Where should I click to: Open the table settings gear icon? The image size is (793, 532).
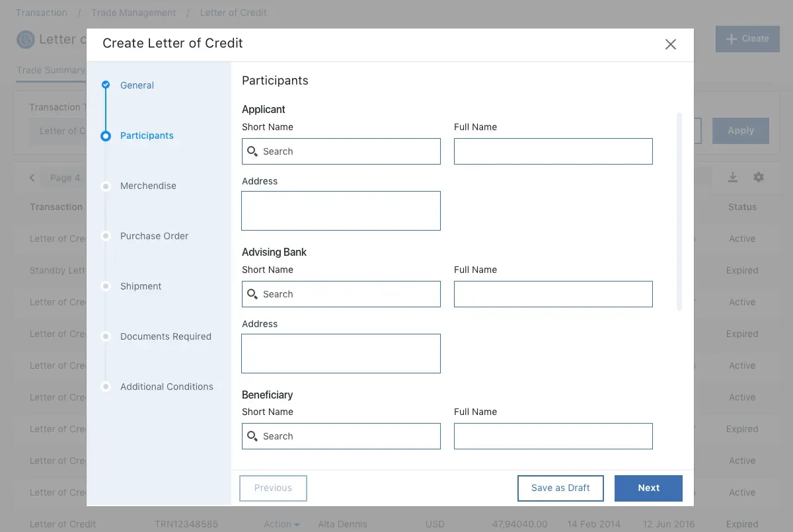[x=758, y=177]
